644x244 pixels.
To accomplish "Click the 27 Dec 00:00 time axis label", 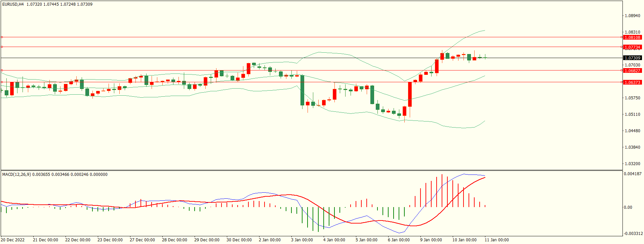I will pyautogui.click(x=142, y=240).
